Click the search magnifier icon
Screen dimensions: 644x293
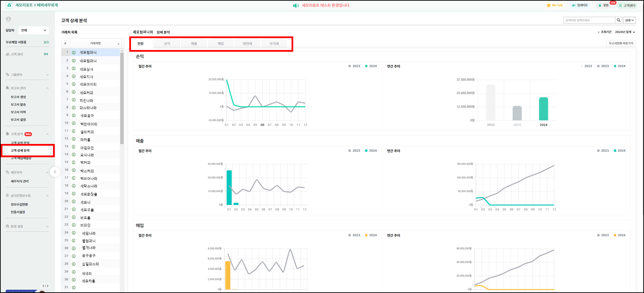(x=618, y=20)
